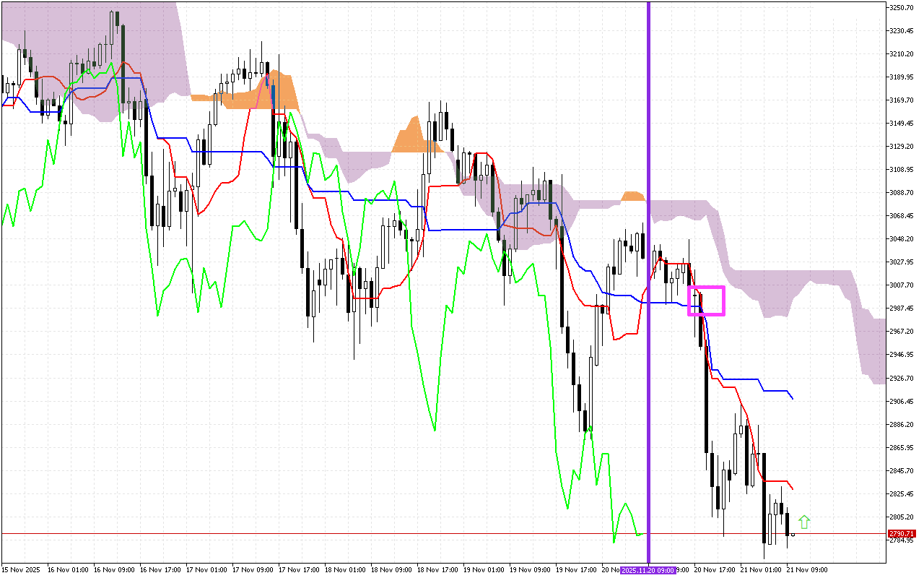
Task: Click the current price tag 2790.71
Action: tap(900, 533)
